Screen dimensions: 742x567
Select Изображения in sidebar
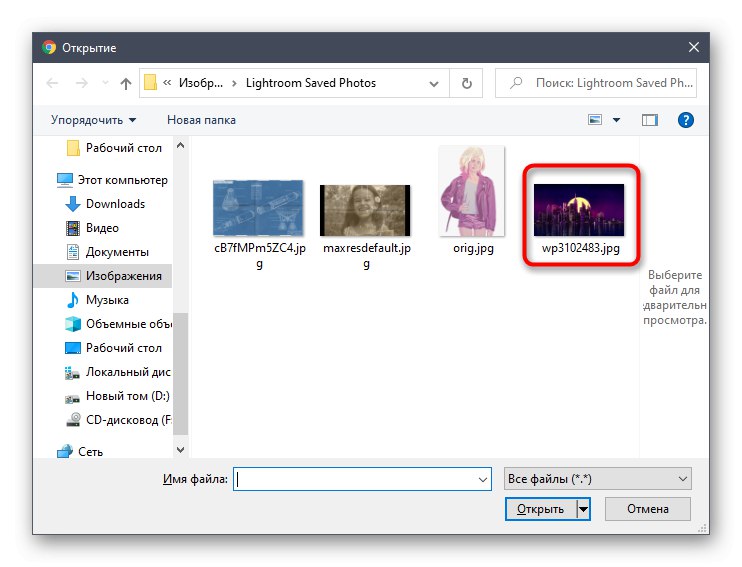click(x=104, y=276)
